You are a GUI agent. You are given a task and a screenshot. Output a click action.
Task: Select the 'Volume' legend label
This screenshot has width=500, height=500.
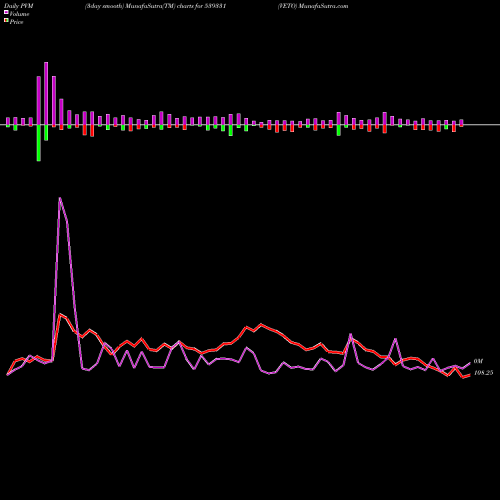click(19, 14)
